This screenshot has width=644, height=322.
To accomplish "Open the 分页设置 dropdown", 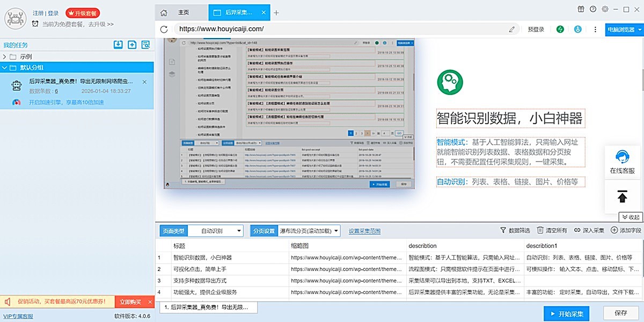I will pyautogui.click(x=310, y=231).
